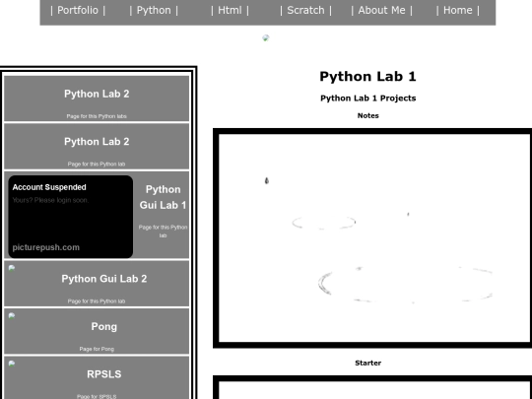Image resolution: width=532 pixels, height=399 pixels.
Task: Click the 'Python Lab 1 Projects' subheading
Action: [367, 99]
